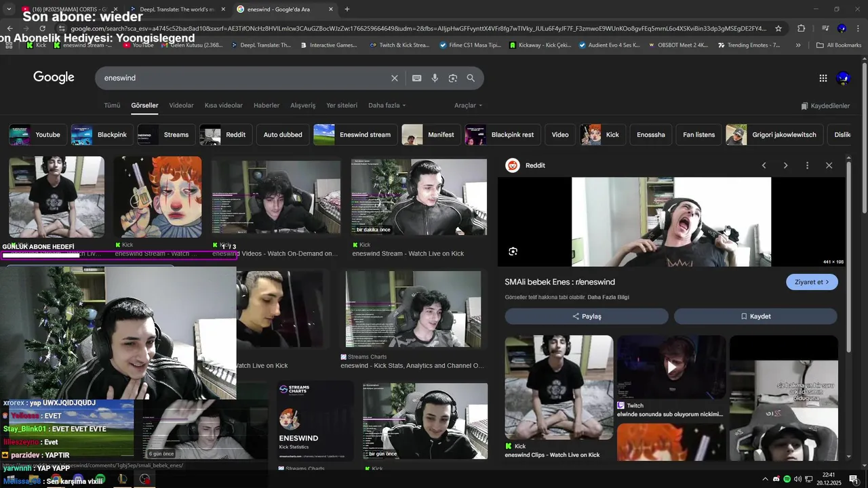Submit search with the magnifier icon
The image size is (868, 488).
point(471,78)
